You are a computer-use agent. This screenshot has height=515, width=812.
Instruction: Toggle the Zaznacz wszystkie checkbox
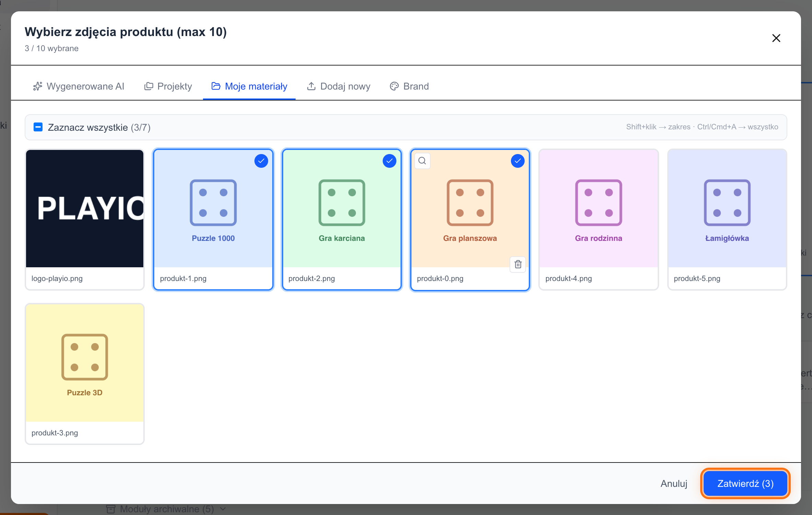click(38, 127)
